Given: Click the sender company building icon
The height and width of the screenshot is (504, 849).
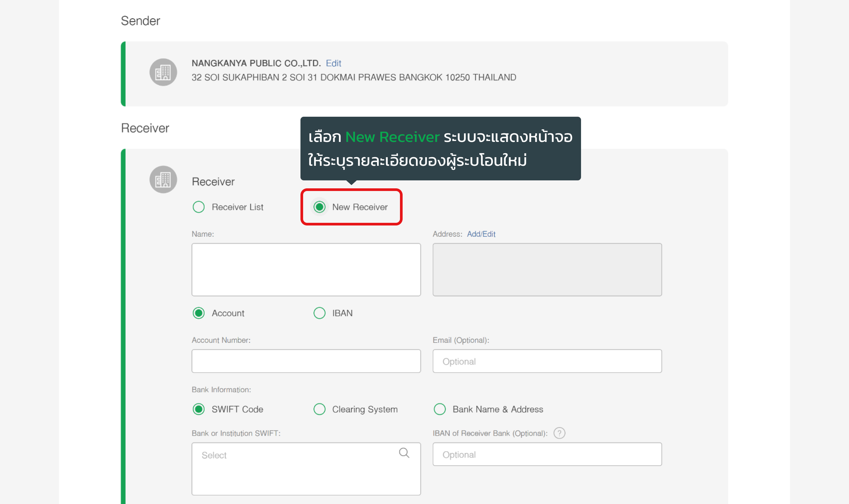Looking at the screenshot, I should [163, 72].
